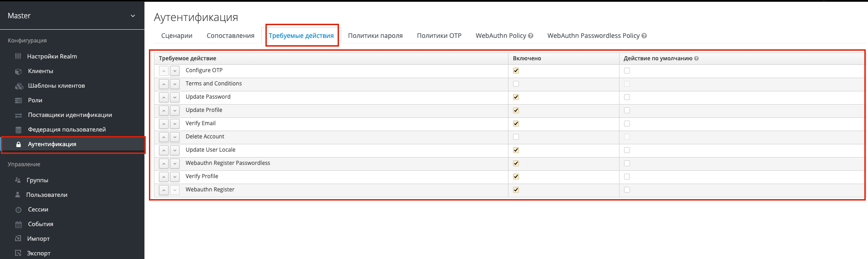Uncheck Update Password enabled checkbox
Viewport: 868px width, 259px height.
(516, 97)
